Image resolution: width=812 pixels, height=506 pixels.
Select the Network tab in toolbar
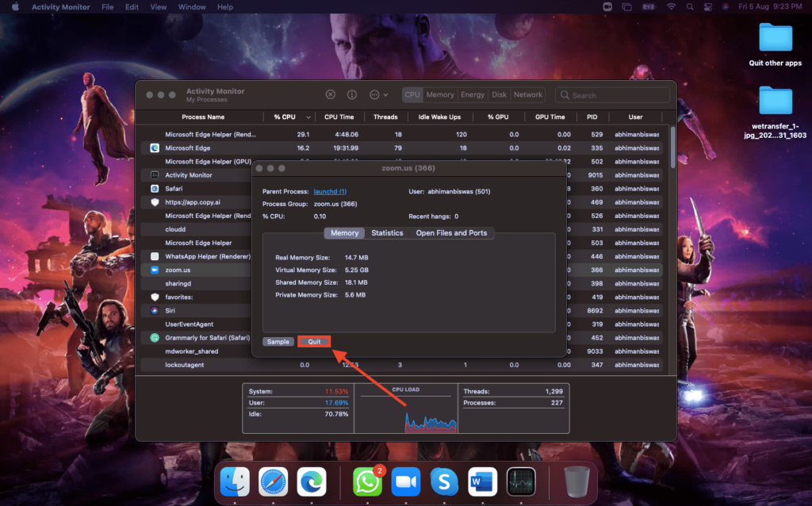click(527, 94)
